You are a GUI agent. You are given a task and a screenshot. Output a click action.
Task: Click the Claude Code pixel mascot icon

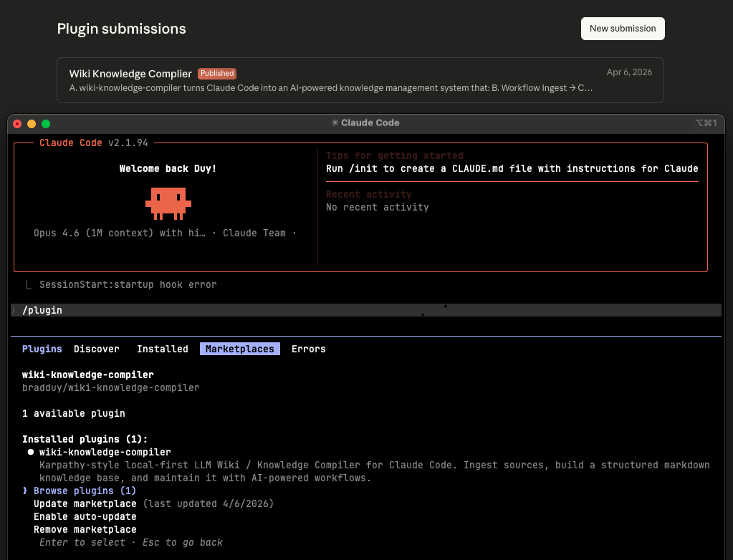click(x=168, y=203)
